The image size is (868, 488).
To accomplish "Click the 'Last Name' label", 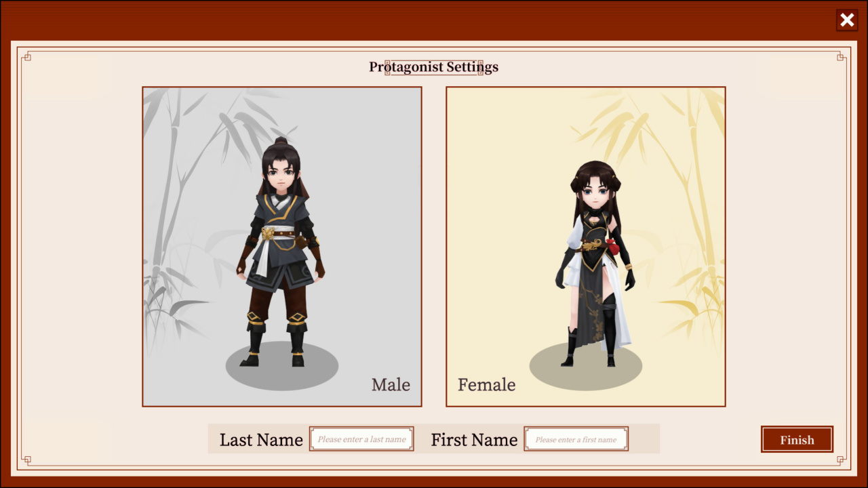I will click(x=261, y=440).
